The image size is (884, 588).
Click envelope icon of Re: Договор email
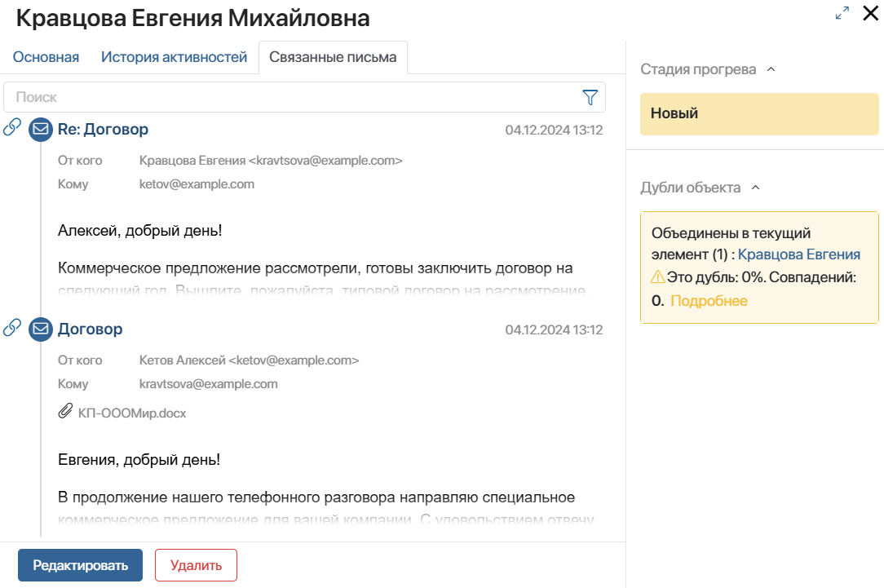pyautogui.click(x=41, y=130)
